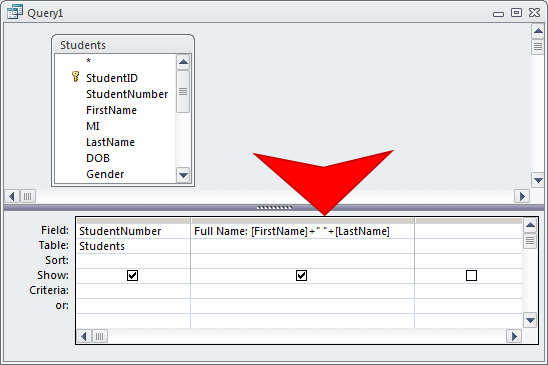
Task: Click the Students field list scrollbar thumb
Action: 183,92
